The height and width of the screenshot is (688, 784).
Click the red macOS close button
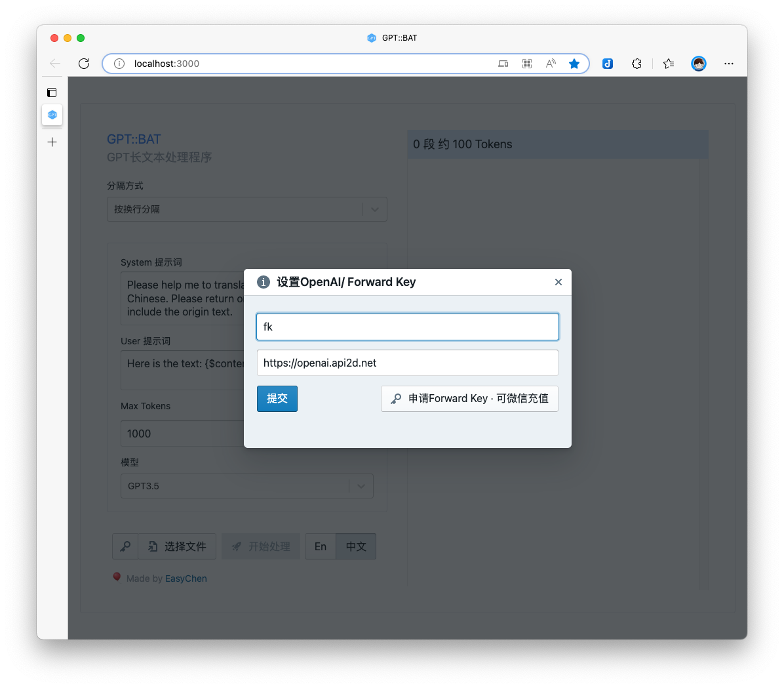(54, 38)
